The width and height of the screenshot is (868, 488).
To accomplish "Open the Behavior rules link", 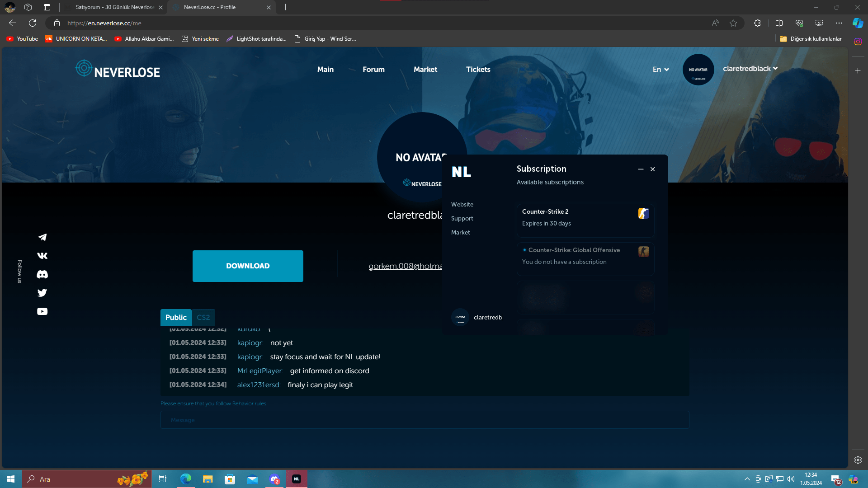I will point(250,404).
